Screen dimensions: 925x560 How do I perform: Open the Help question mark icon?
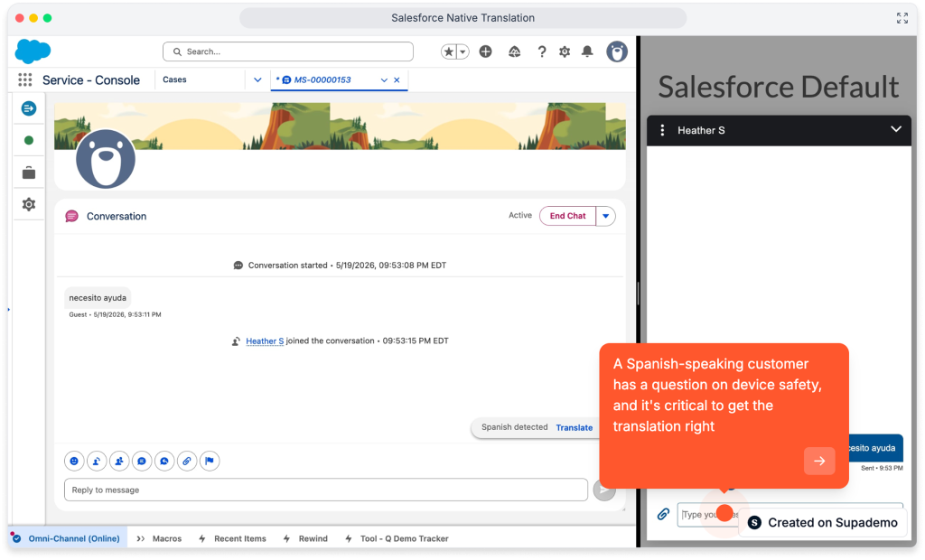(x=542, y=51)
